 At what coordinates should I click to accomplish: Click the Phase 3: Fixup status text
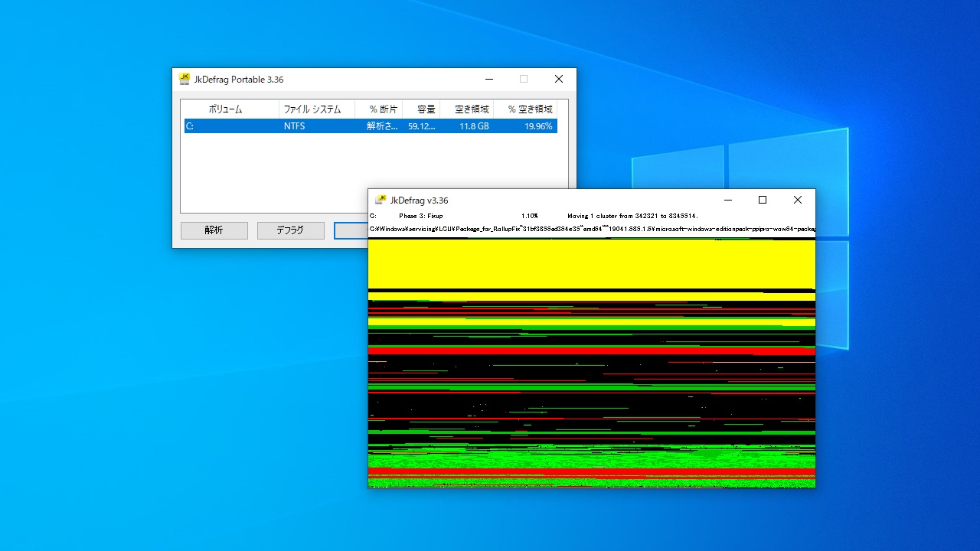click(421, 216)
